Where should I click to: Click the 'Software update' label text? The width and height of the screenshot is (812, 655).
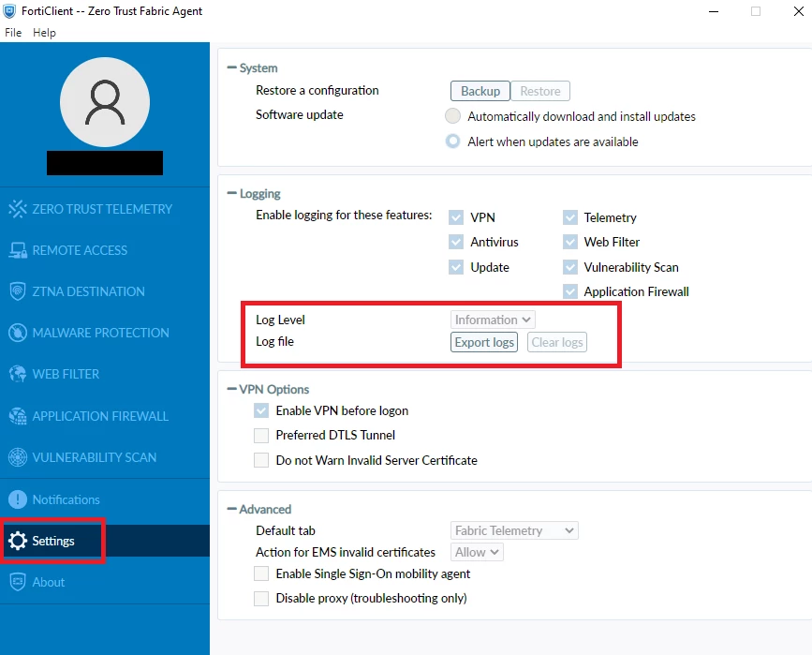click(x=300, y=114)
